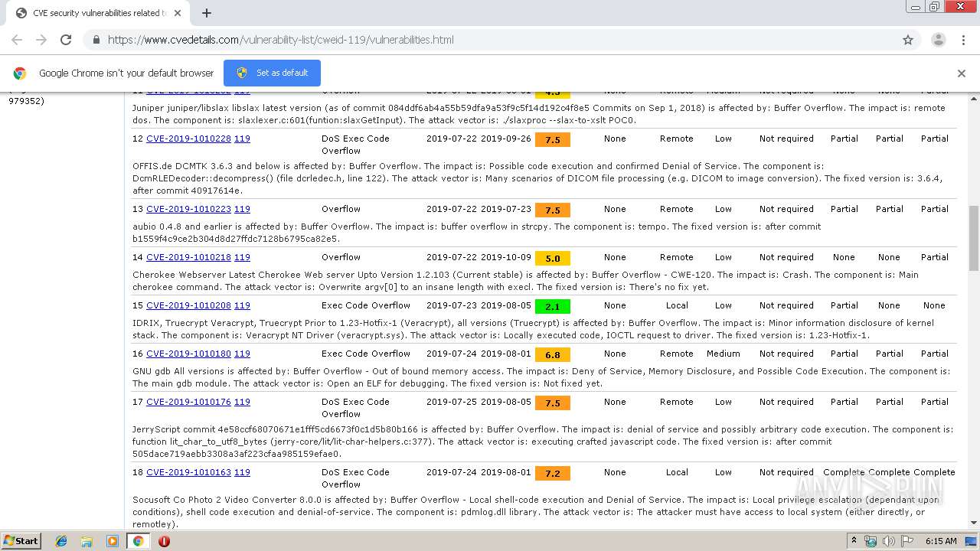Click the Cherokee Webserver description text
Image resolution: width=980 pixels, height=551 pixels.
click(x=525, y=281)
